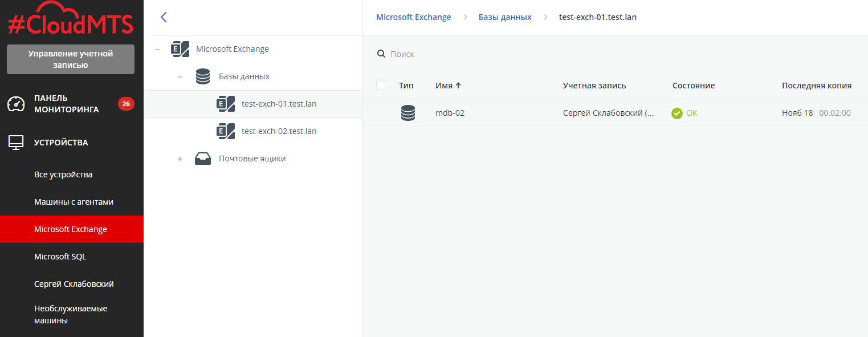Click the Устройства monitor icon

coord(16,143)
